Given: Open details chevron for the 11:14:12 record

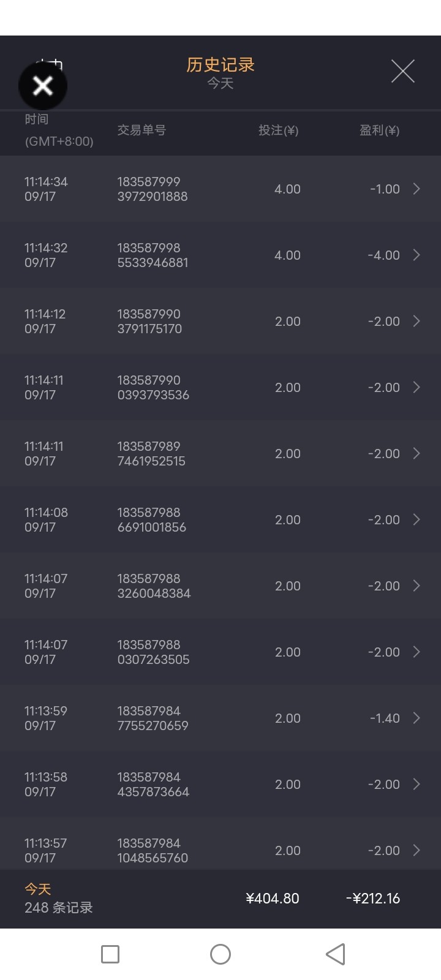Looking at the screenshot, I should [417, 321].
